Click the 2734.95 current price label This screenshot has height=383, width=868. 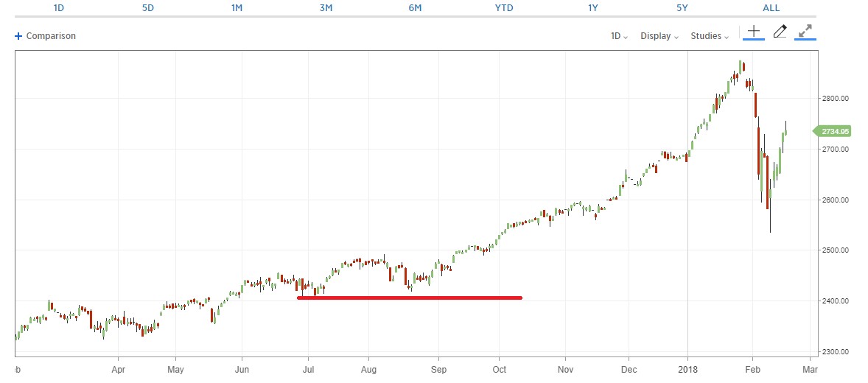(x=835, y=131)
